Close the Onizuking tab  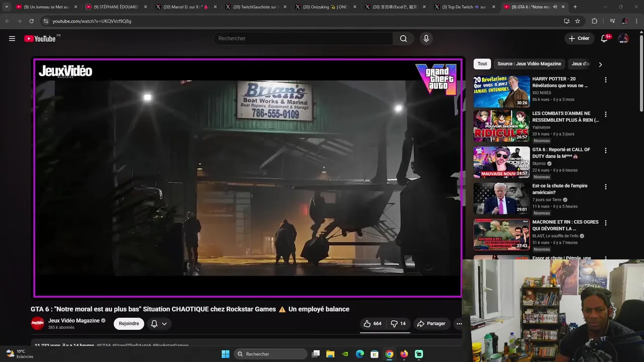pyautogui.click(x=355, y=7)
